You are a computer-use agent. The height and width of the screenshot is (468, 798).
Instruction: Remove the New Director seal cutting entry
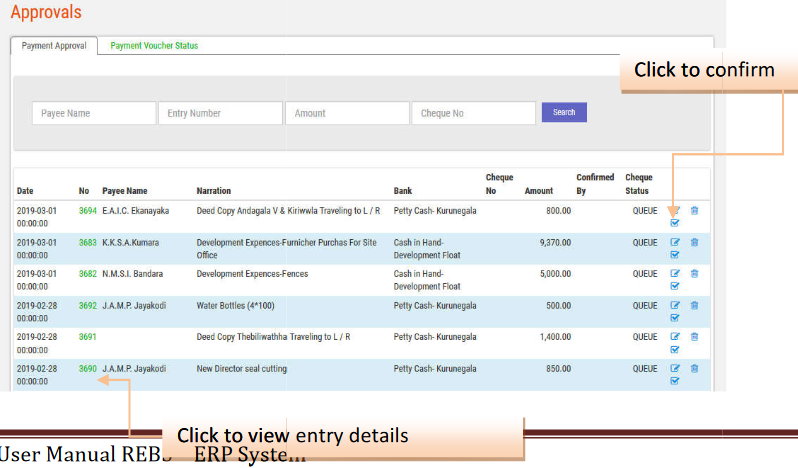[x=694, y=368]
